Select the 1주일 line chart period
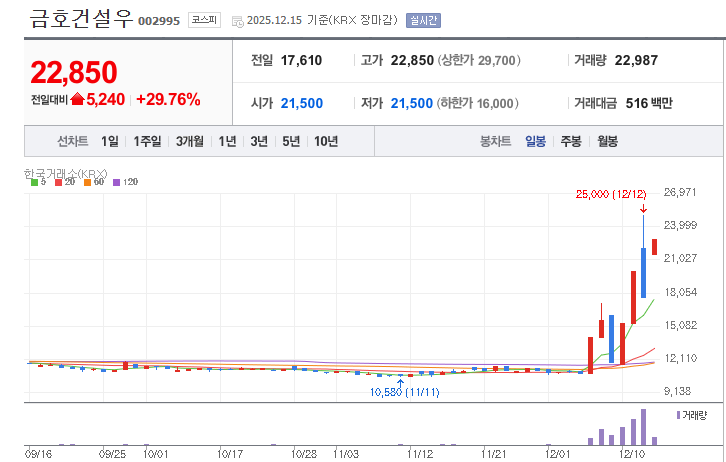The width and height of the screenshot is (726, 462). pyautogui.click(x=147, y=141)
